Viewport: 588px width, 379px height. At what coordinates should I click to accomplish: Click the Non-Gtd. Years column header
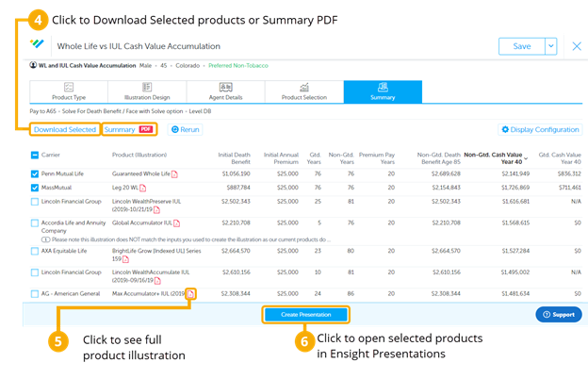coord(341,158)
